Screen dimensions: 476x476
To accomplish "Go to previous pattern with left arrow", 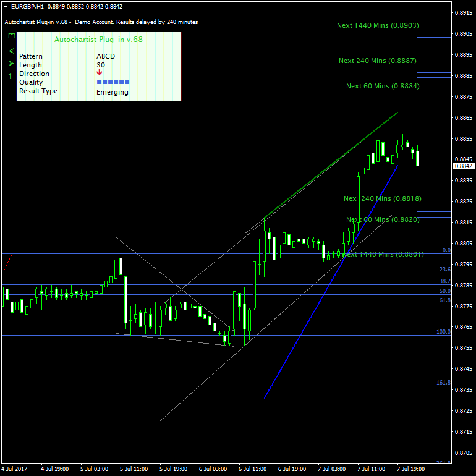I will pos(11,51).
